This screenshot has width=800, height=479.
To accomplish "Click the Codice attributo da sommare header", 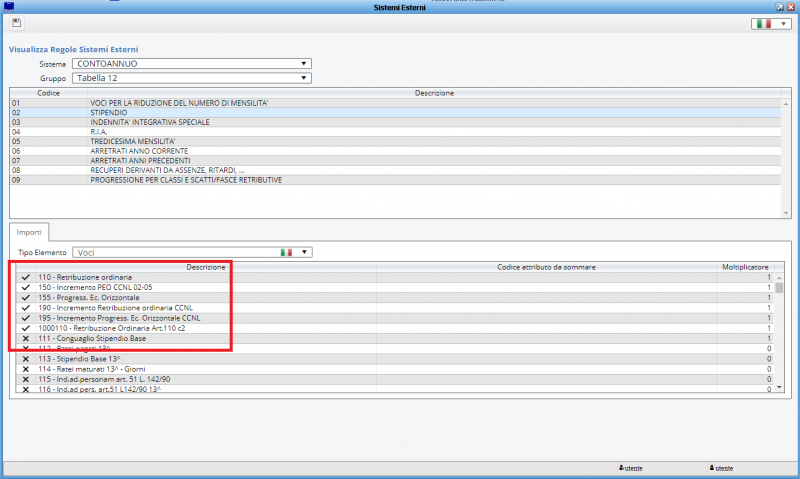I will pyautogui.click(x=546, y=267).
